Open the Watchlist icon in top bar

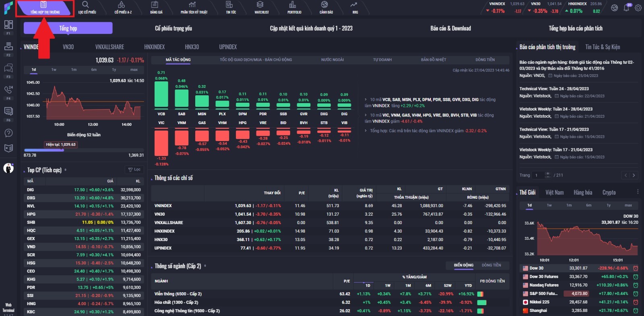click(261, 7)
